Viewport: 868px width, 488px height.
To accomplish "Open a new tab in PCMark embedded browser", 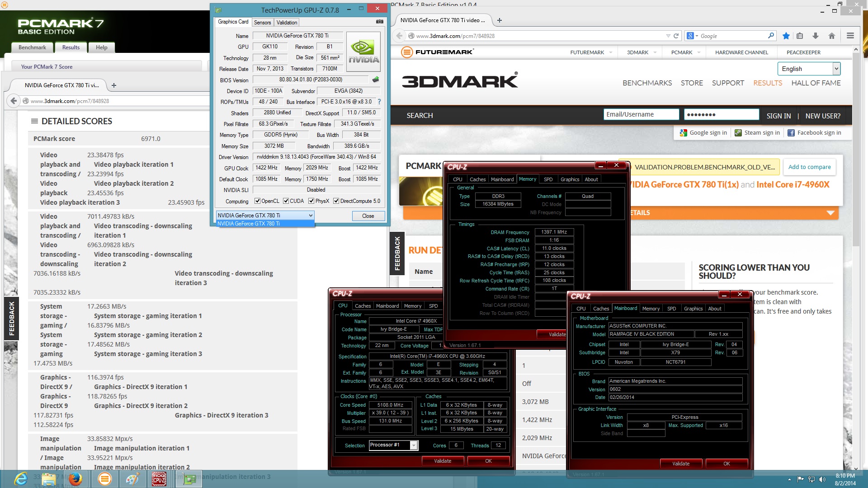I will pyautogui.click(x=114, y=85).
